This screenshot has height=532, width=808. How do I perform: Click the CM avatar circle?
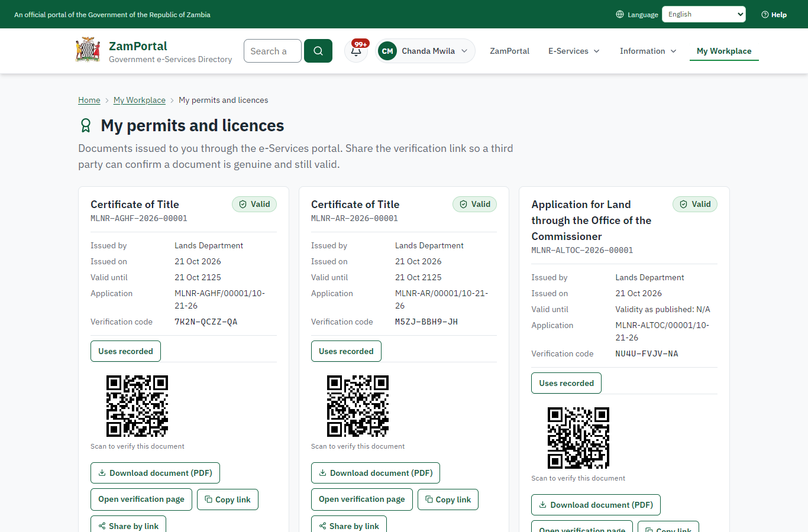pyautogui.click(x=387, y=51)
